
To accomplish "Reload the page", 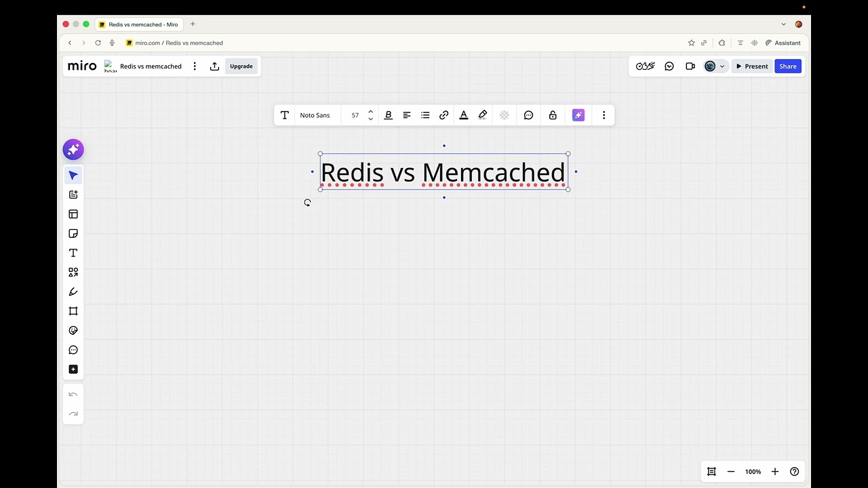I will pyautogui.click(x=98, y=43).
